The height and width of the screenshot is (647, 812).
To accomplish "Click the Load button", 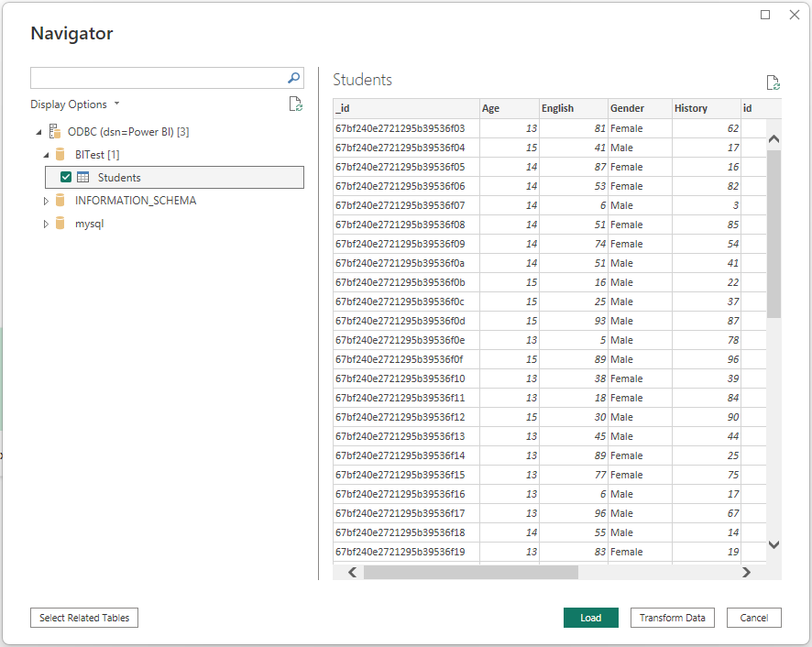I will pos(590,618).
